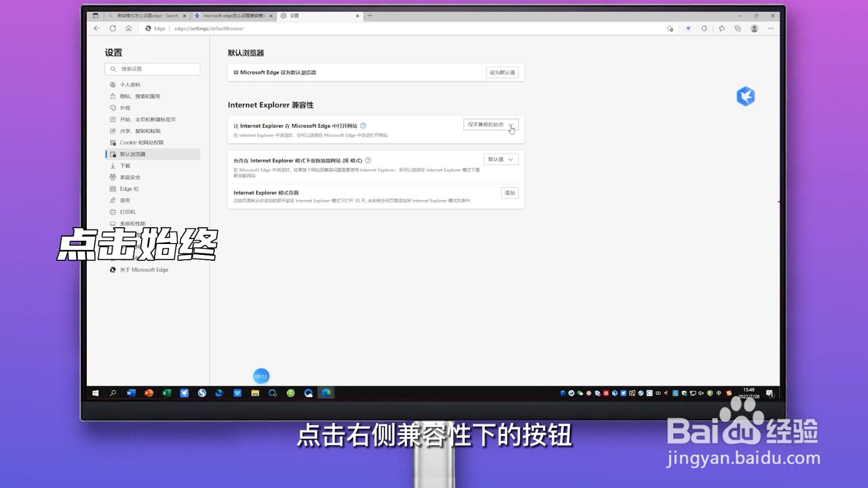Open the Extensions puzzle icon
The height and width of the screenshot is (488, 868).
pyautogui.click(x=704, y=29)
